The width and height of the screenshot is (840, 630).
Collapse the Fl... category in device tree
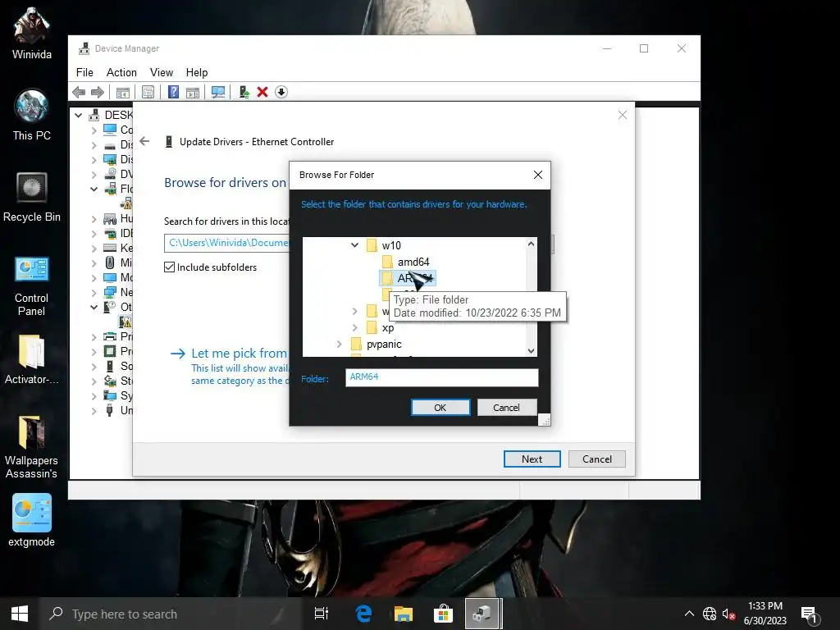[94, 189]
